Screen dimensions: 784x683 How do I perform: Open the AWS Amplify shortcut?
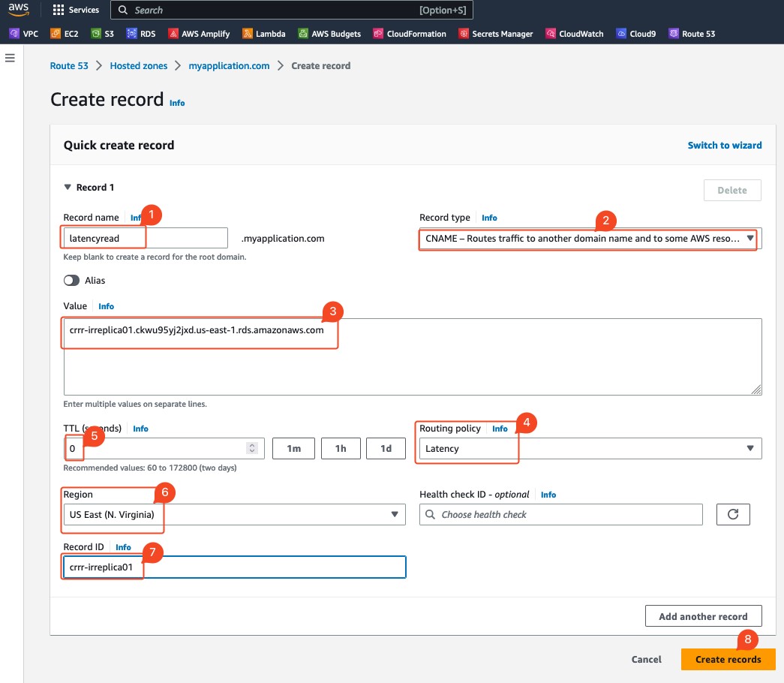point(199,34)
